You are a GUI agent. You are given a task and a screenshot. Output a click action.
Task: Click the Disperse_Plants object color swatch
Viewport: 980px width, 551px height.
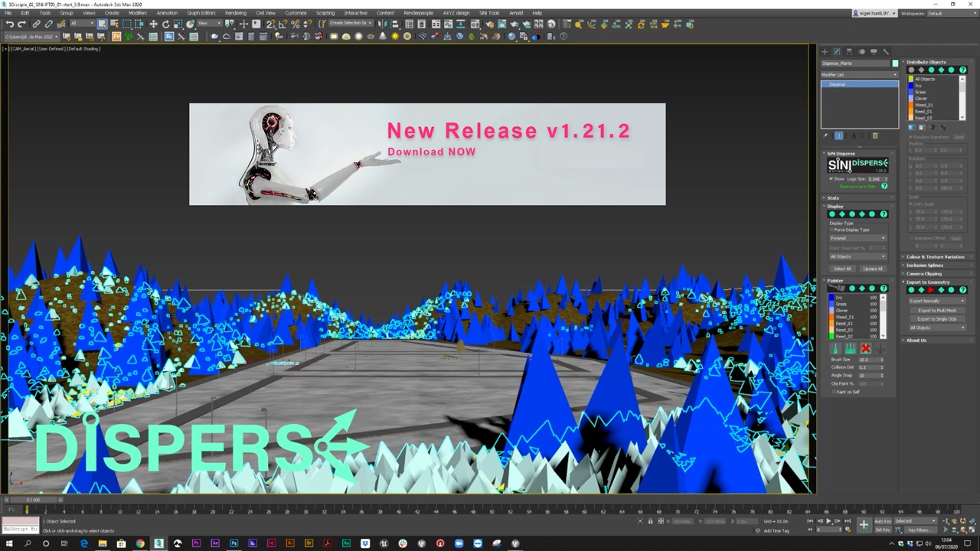[895, 64]
